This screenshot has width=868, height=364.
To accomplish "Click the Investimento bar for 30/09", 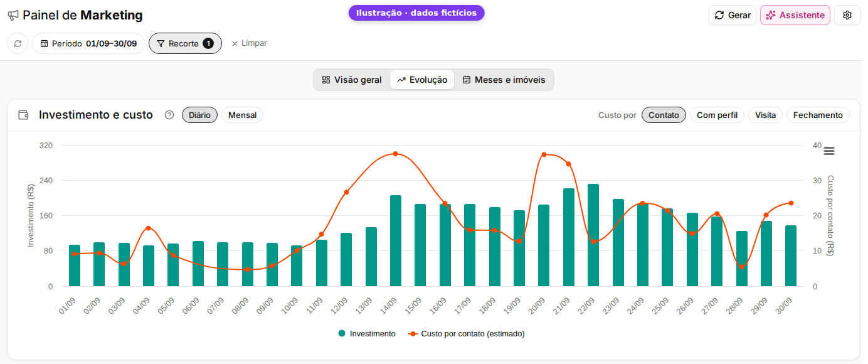I will pyautogui.click(x=791, y=255).
